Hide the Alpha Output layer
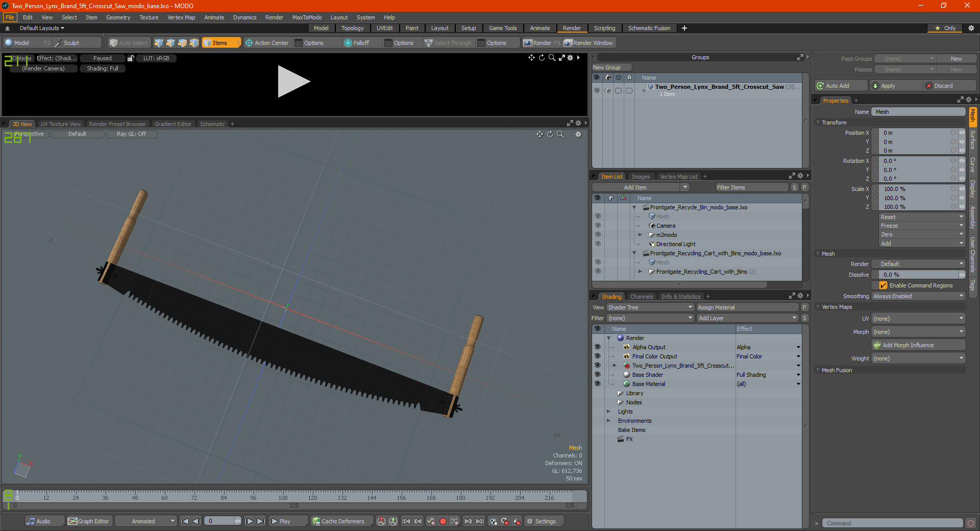Viewport: 980px width, 531px height. pyautogui.click(x=597, y=347)
